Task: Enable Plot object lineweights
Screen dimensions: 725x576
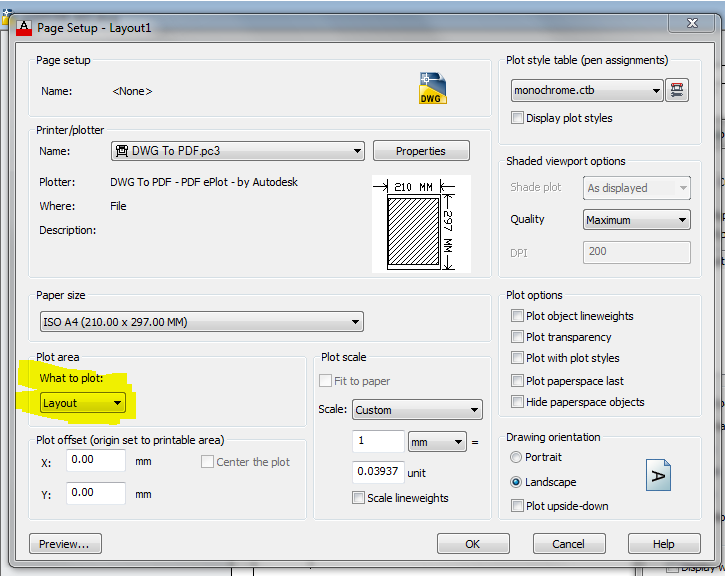Action: click(x=517, y=316)
